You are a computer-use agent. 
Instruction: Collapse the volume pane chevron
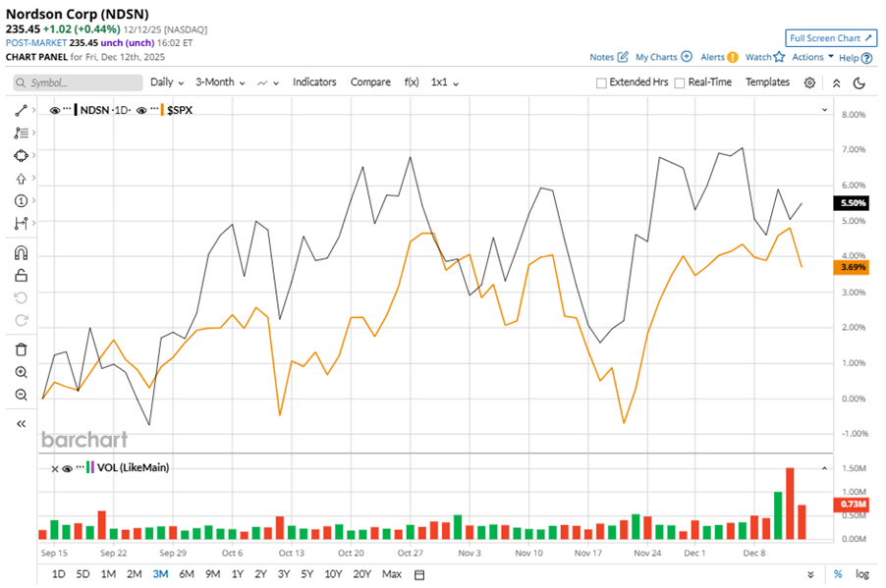pyautogui.click(x=824, y=468)
